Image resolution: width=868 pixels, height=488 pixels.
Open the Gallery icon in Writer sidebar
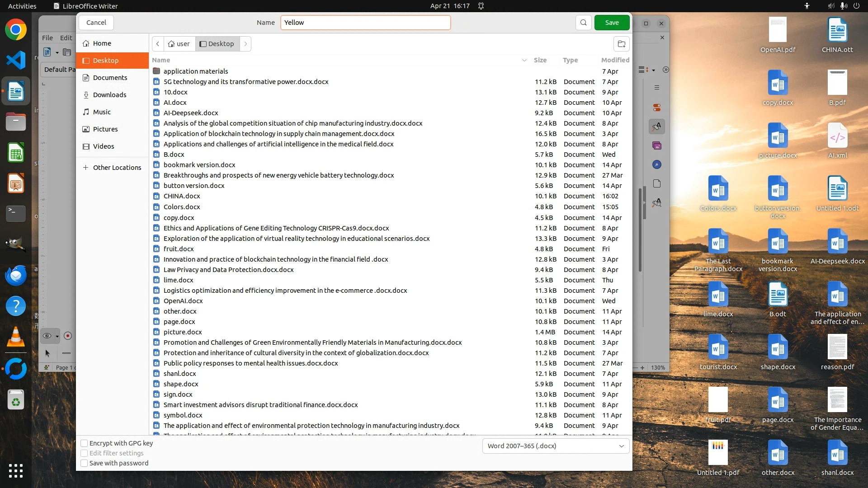(657, 145)
